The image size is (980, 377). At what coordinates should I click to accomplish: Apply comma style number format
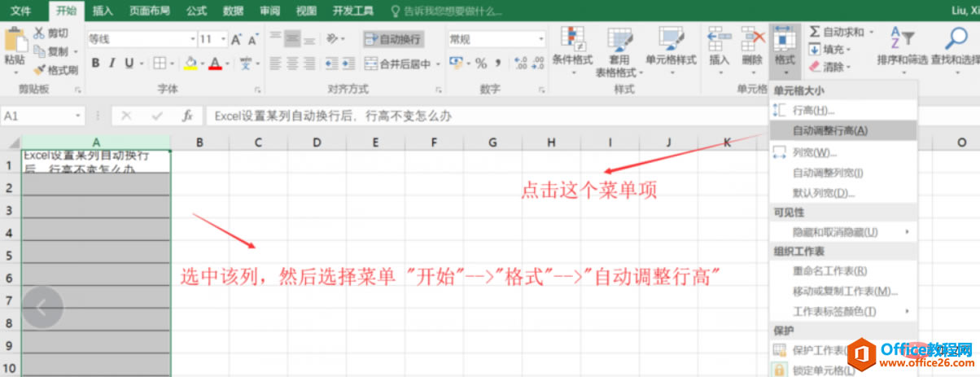[x=498, y=64]
